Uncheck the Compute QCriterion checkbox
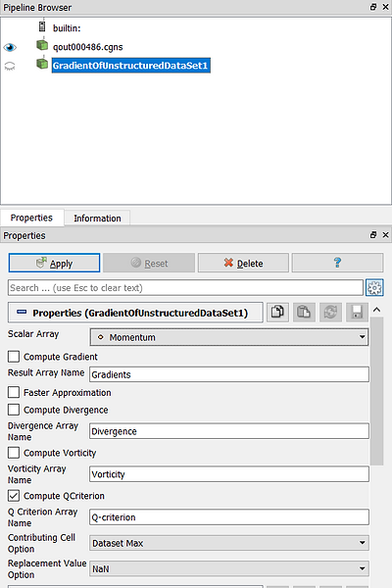 (x=14, y=496)
